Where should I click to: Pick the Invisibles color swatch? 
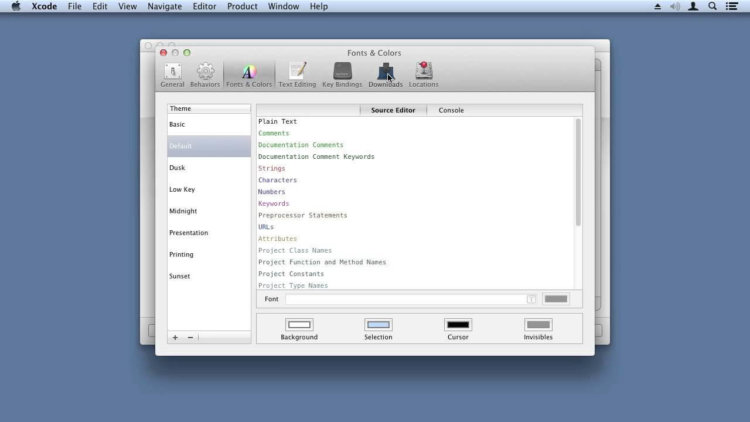tap(538, 325)
